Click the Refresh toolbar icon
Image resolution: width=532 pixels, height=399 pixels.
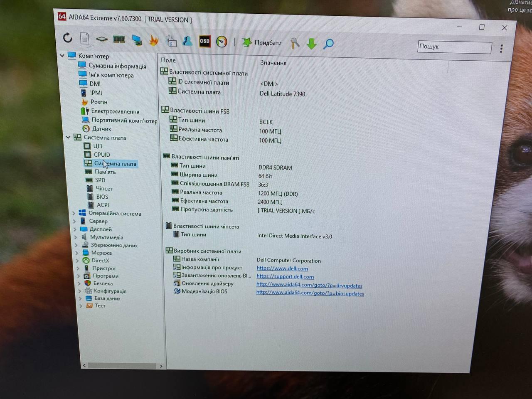pyautogui.click(x=67, y=38)
